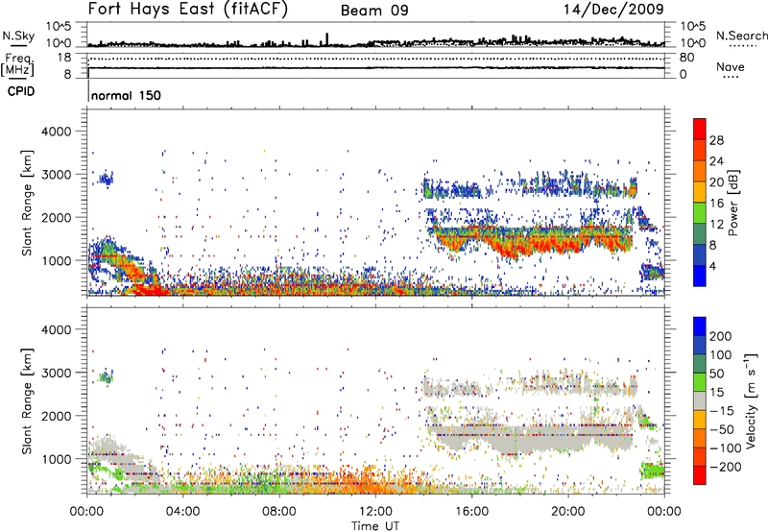Viewport: 768px width, 532px height.
Task: Click the '-200' velocity colorbar label
Action: (726, 467)
